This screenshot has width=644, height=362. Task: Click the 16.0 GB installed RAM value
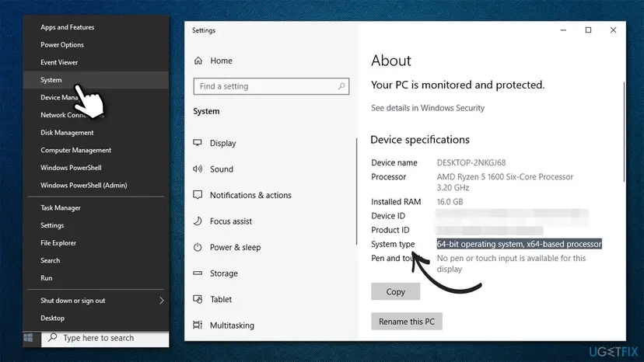(450, 201)
